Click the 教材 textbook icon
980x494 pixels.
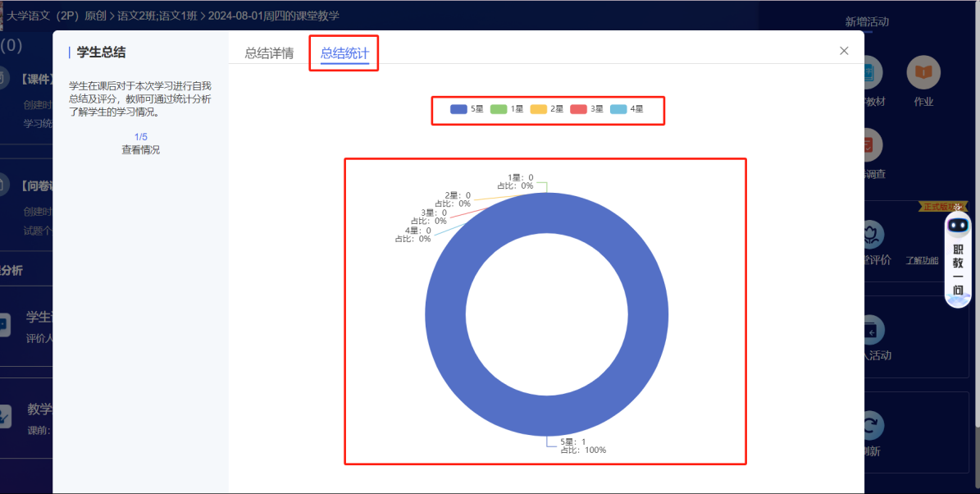coord(871,73)
